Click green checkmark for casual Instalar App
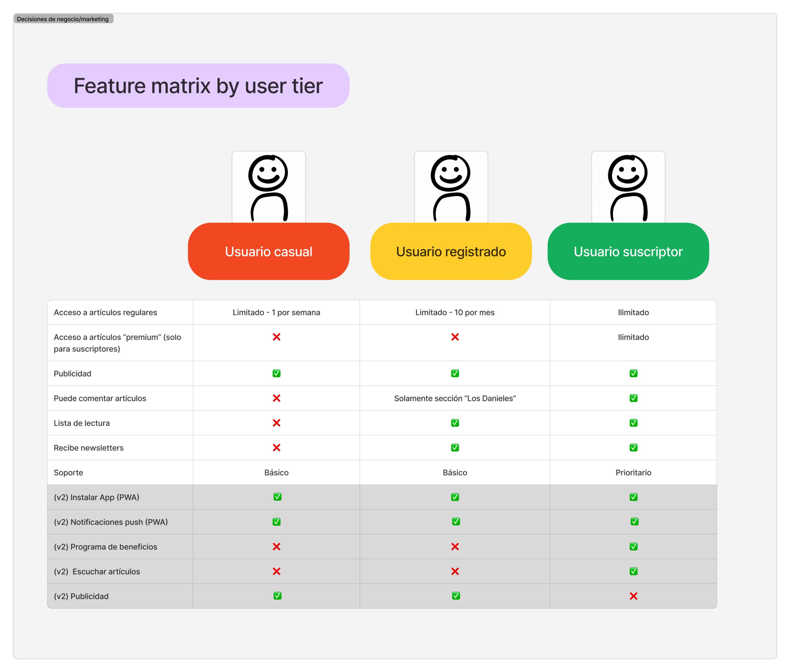This screenshot has height=672, width=790. [x=277, y=497]
